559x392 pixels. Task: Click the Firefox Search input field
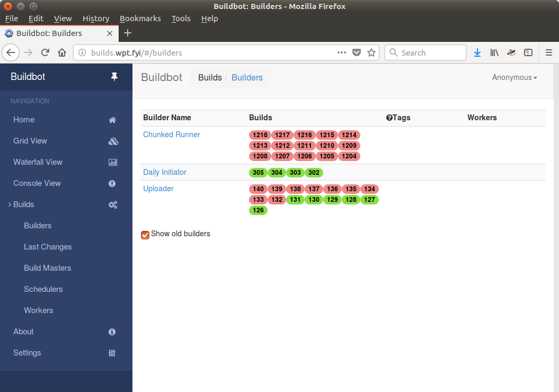pos(430,52)
